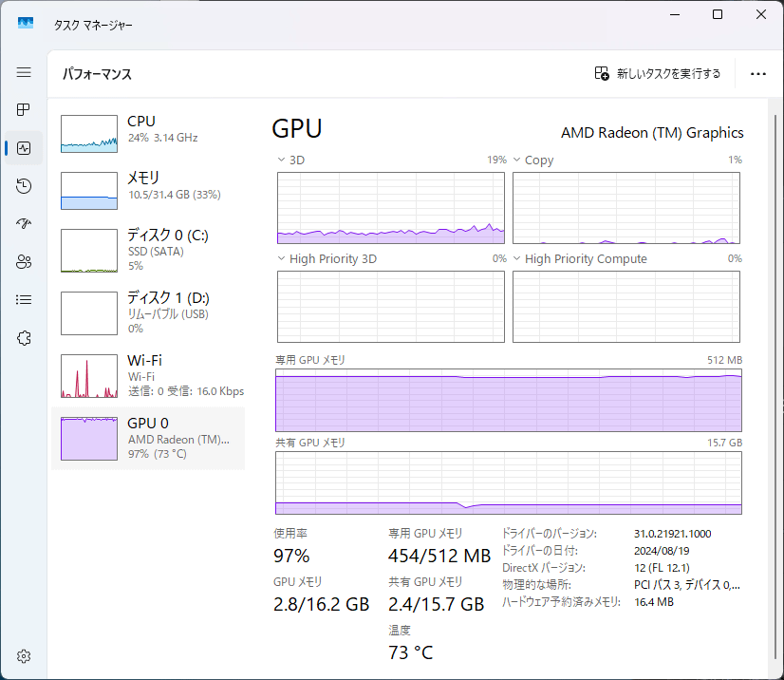Image resolution: width=784 pixels, height=680 pixels.
Task: Select the Wi-Fi performance item
Action: (148, 376)
